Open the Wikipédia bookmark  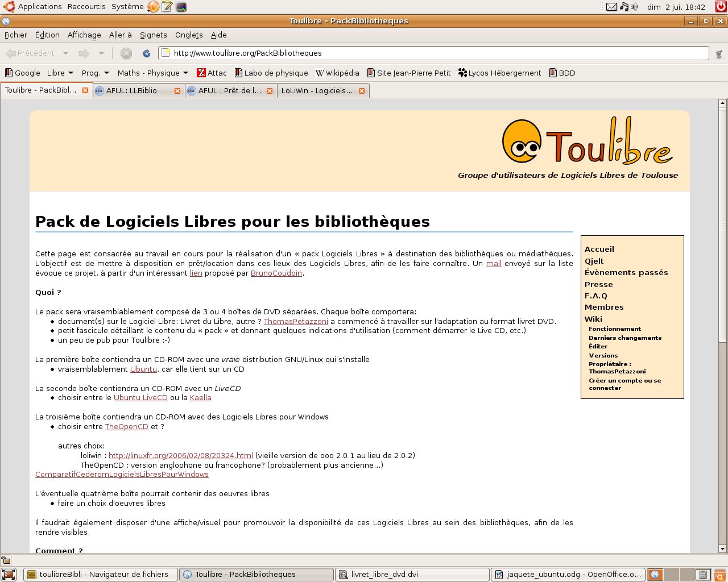(x=338, y=73)
